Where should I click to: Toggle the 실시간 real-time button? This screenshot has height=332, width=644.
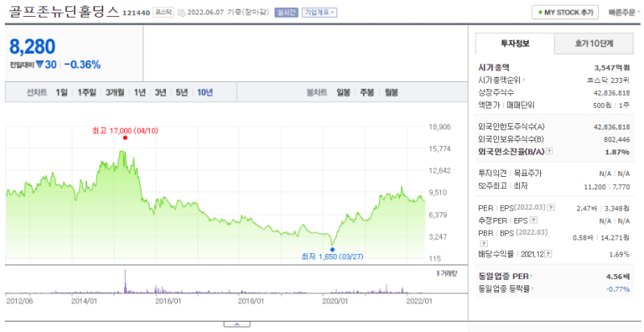(x=286, y=12)
